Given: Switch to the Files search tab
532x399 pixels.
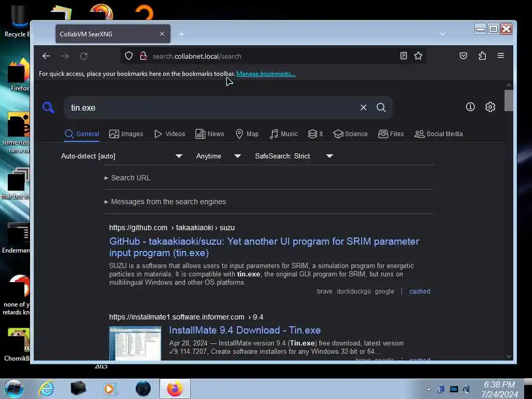Looking at the screenshot, I should (x=391, y=134).
